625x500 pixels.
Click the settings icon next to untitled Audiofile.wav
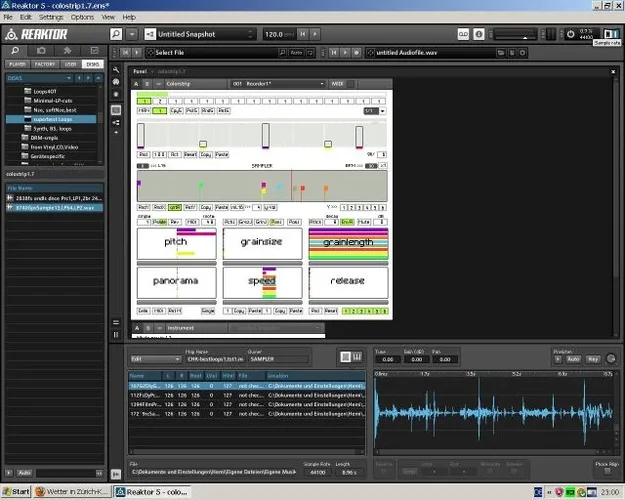coord(522,53)
